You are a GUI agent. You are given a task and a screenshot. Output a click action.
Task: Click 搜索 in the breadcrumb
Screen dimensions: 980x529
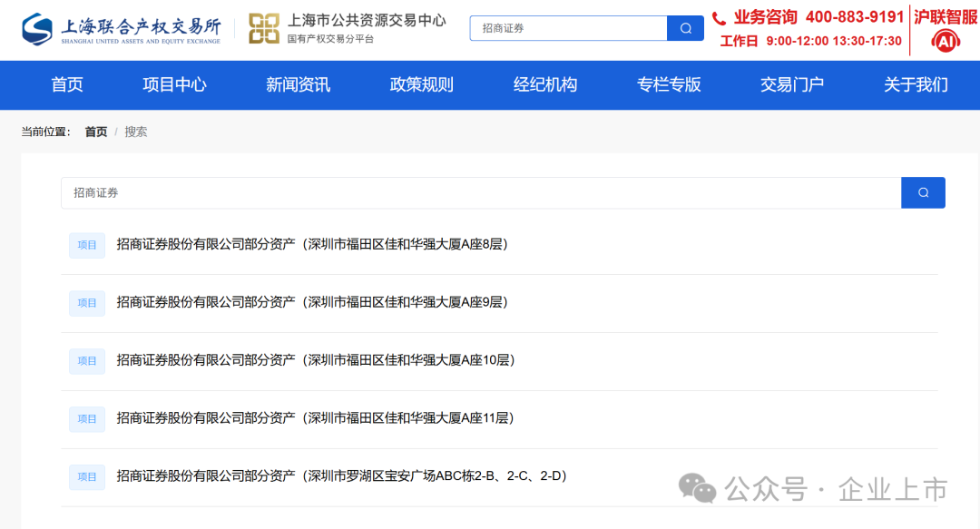(x=135, y=132)
